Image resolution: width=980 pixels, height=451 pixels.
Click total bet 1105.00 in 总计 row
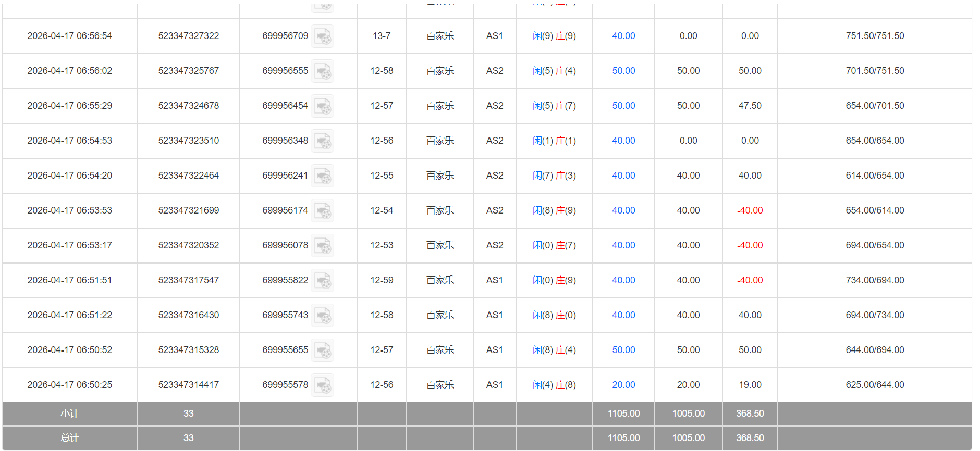(623, 438)
